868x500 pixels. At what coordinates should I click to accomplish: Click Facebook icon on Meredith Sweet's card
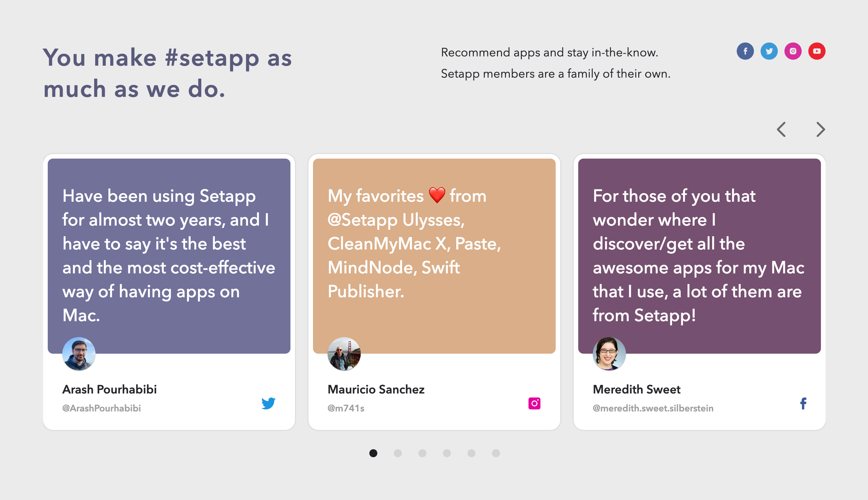pos(803,403)
